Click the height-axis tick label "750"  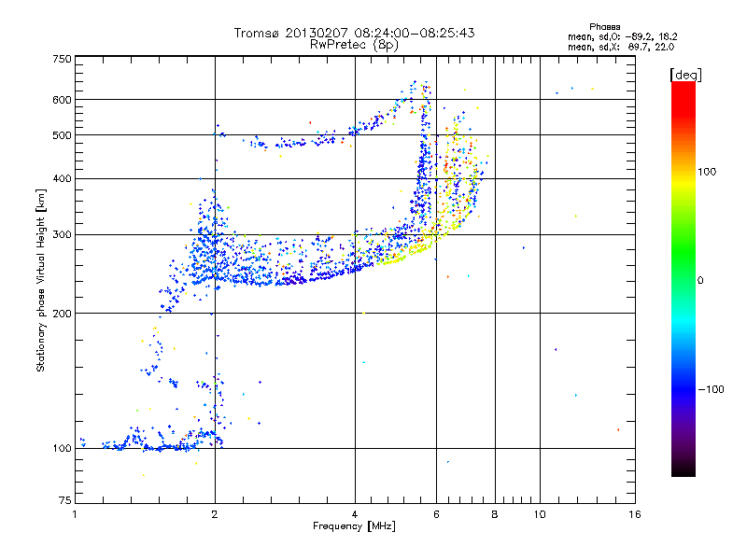coord(63,59)
